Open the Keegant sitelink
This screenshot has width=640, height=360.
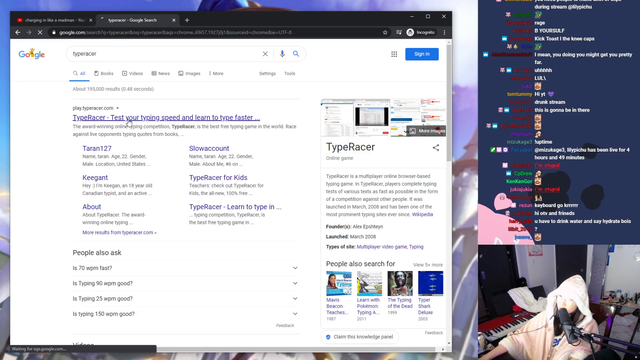click(x=95, y=178)
